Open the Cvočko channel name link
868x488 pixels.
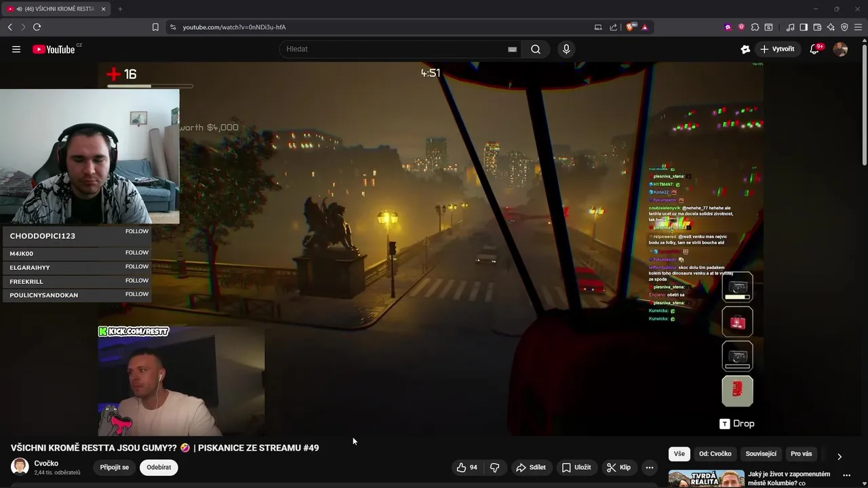click(x=46, y=464)
